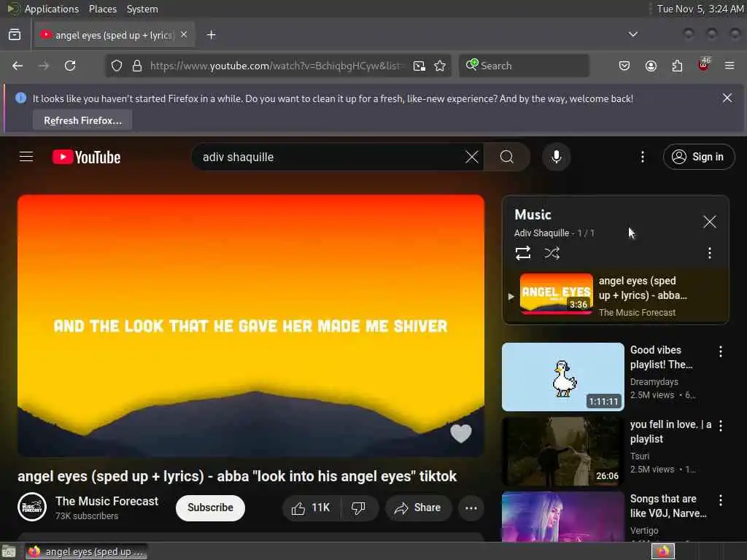Image resolution: width=747 pixels, height=560 pixels.
Task: Open the Music playlist title
Action: 533,214
